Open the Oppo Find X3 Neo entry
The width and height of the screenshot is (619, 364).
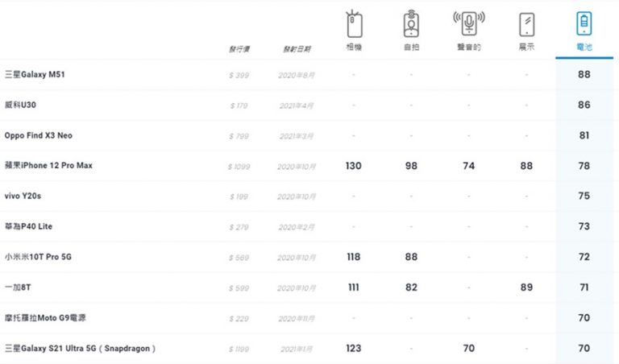(39, 135)
